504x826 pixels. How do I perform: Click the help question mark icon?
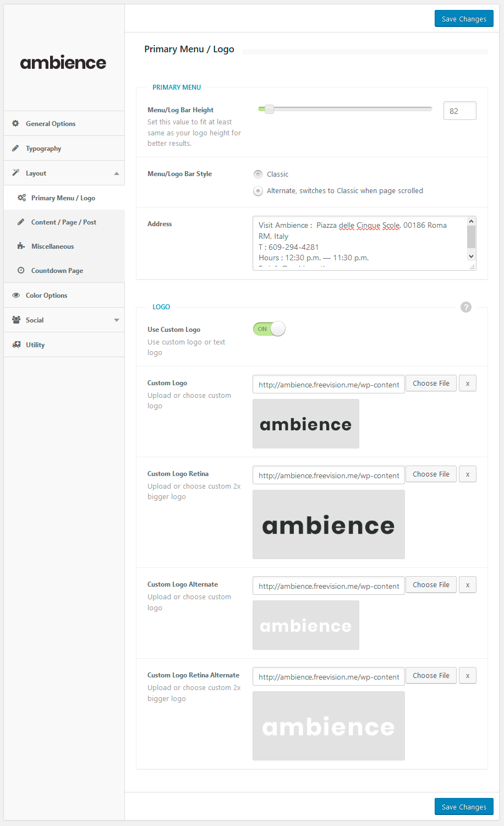(x=465, y=307)
